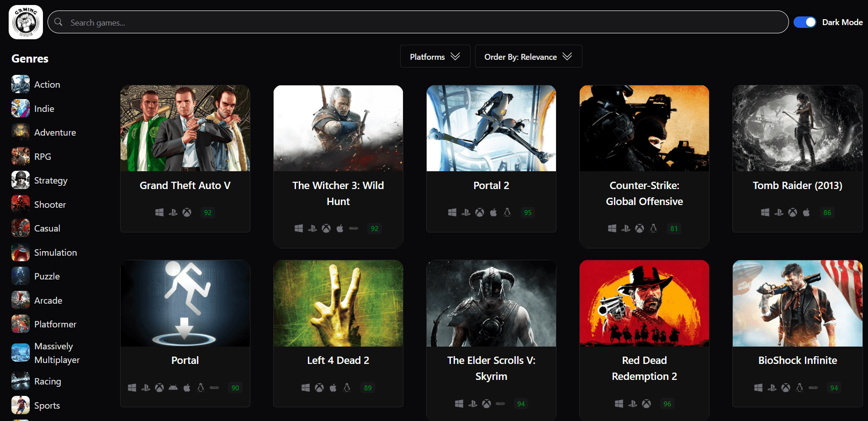Open the Platforms dropdown

click(434, 56)
